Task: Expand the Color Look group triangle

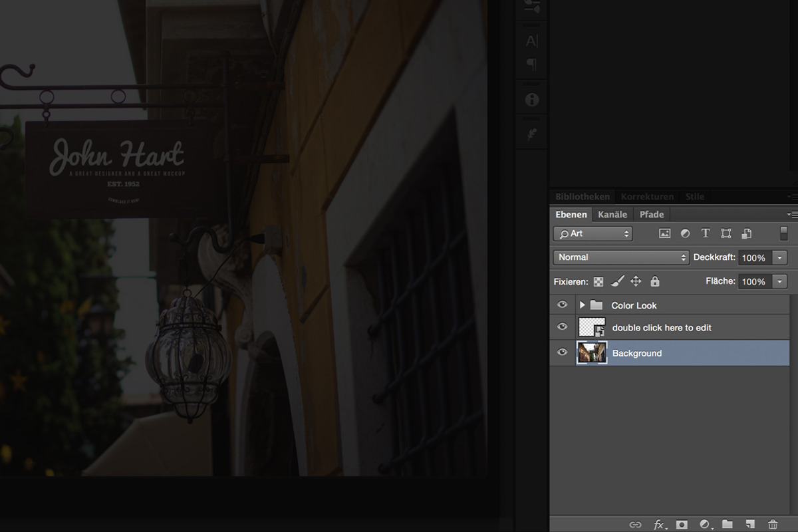Action: tap(583, 305)
